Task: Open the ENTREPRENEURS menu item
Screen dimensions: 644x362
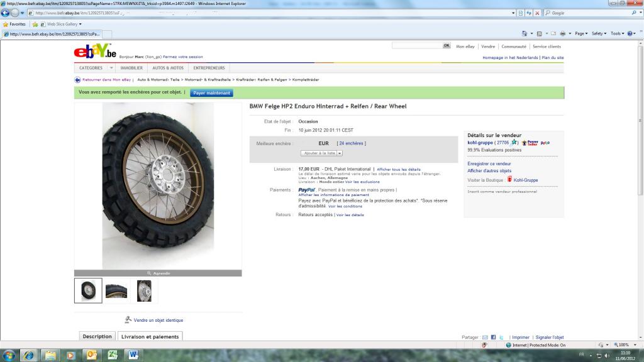Action: pos(209,68)
